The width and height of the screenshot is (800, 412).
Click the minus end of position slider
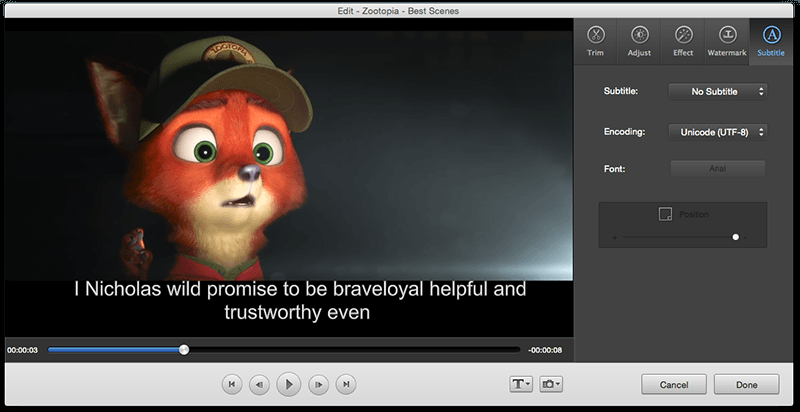[x=745, y=238]
